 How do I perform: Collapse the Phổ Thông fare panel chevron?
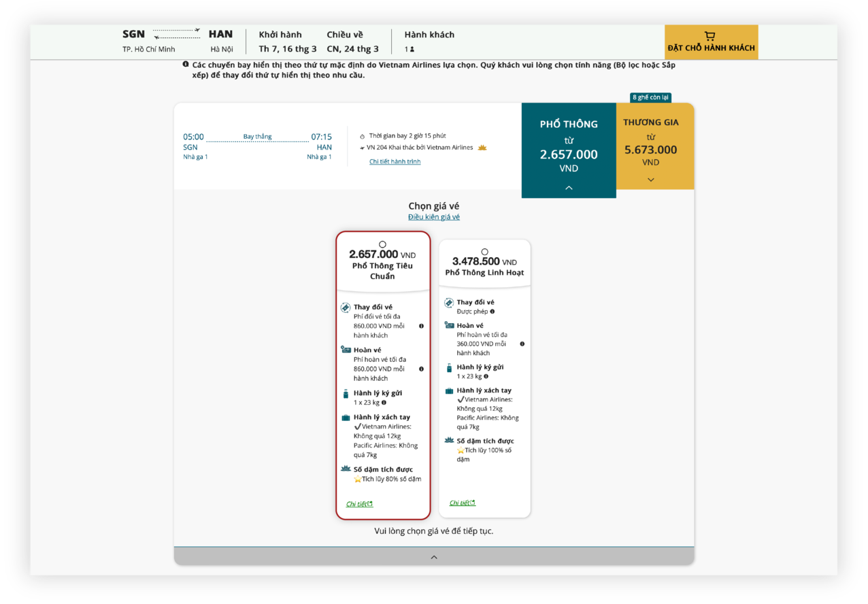(569, 188)
